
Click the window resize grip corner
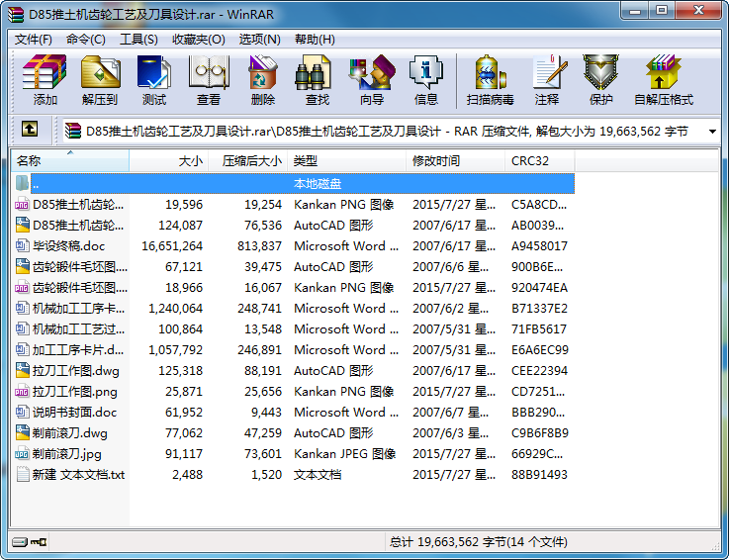tap(714, 545)
